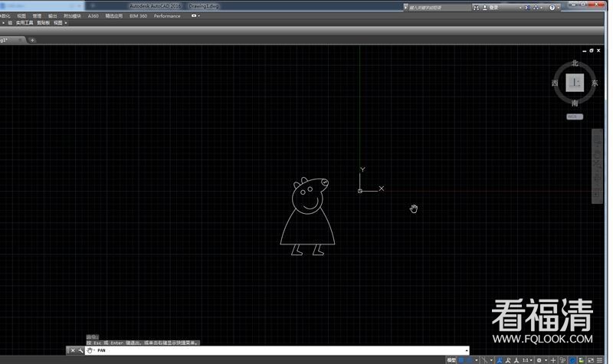Open the Performance ribbon tab

click(167, 16)
